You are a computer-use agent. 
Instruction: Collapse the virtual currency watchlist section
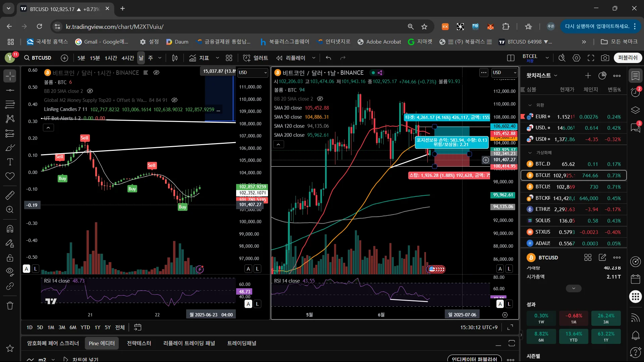(530, 153)
